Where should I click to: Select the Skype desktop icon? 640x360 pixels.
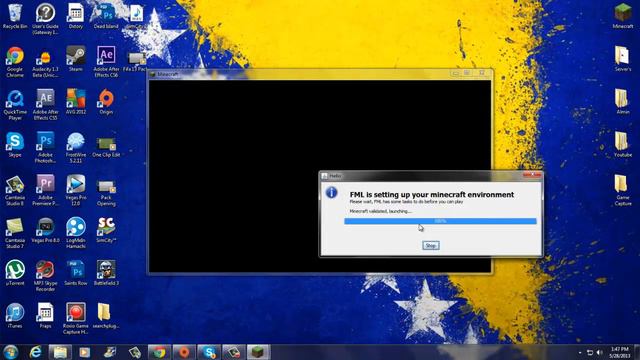click(15, 144)
